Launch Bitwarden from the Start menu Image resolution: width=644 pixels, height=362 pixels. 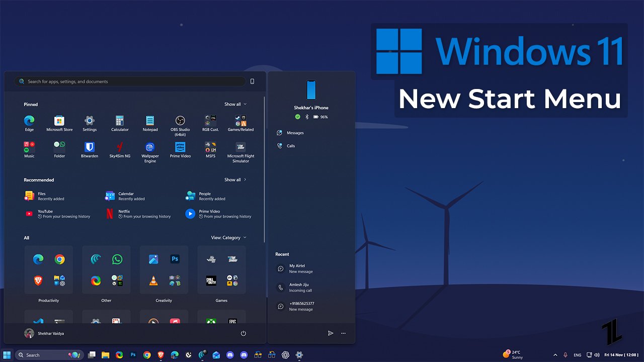pyautogui.click(x=90, y=147)
